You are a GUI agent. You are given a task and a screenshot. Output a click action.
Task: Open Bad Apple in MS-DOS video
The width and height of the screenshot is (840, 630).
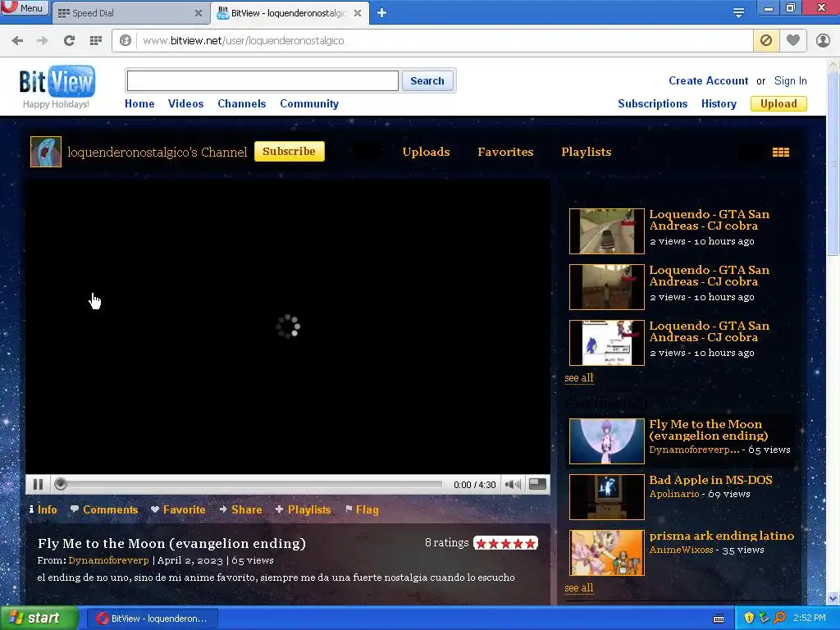[710, 480]
